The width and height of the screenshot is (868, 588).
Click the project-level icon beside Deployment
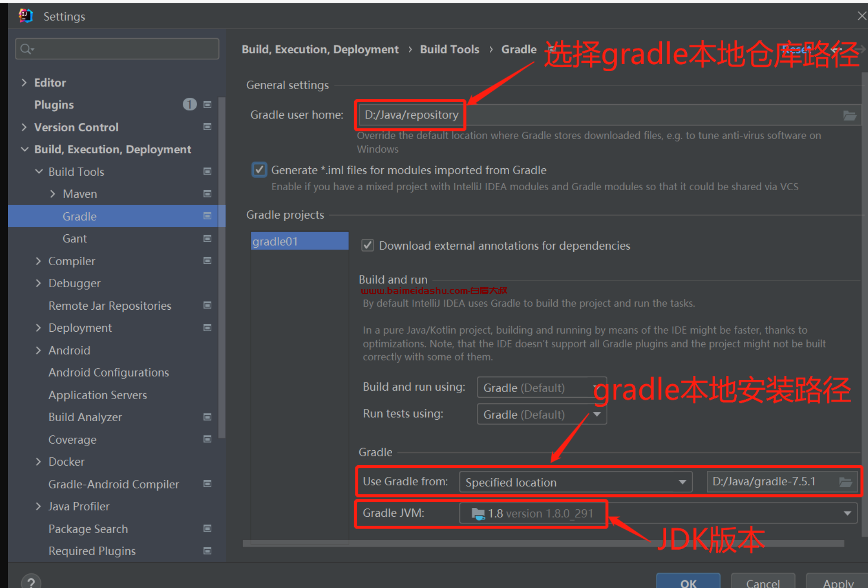[x=208, y=327]
